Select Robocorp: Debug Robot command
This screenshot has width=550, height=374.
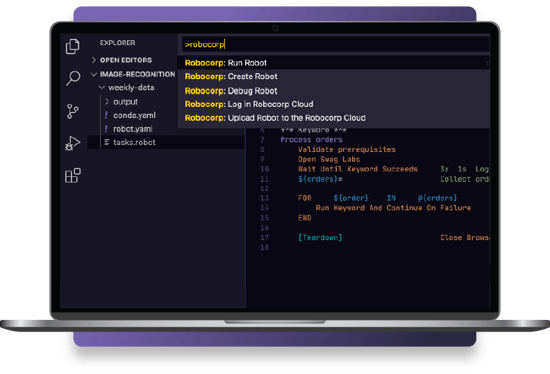tap(333, 91)
